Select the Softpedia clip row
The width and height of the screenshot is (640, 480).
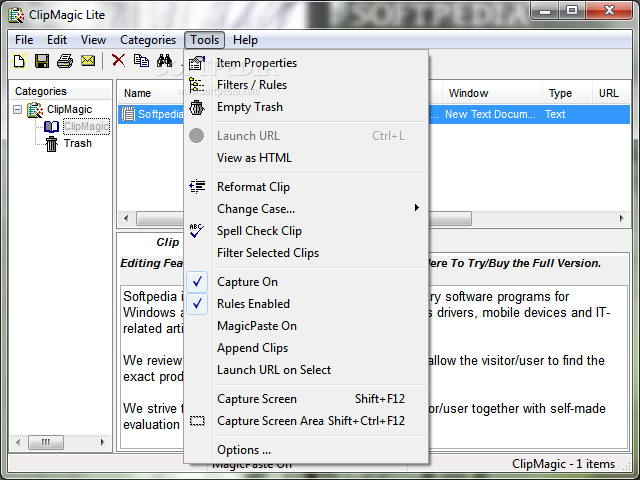tap(374, 114)
